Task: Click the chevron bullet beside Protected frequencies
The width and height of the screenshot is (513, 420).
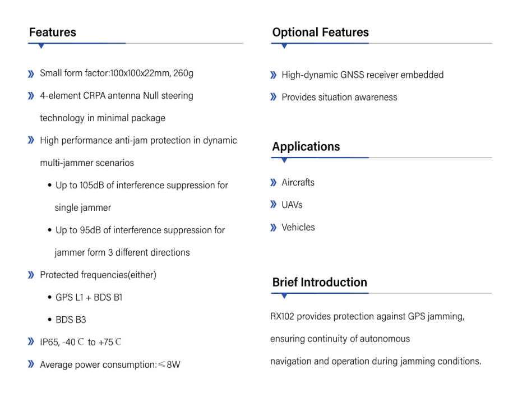Action: click(x=31, y=275)
